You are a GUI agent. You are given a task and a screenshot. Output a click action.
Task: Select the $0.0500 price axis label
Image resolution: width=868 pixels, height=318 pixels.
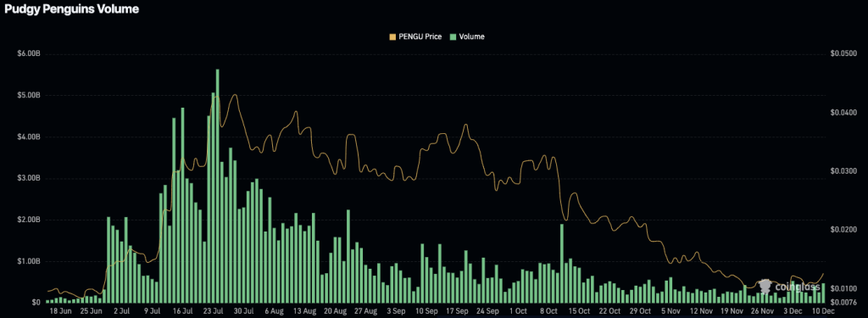(x=843, y=53)
